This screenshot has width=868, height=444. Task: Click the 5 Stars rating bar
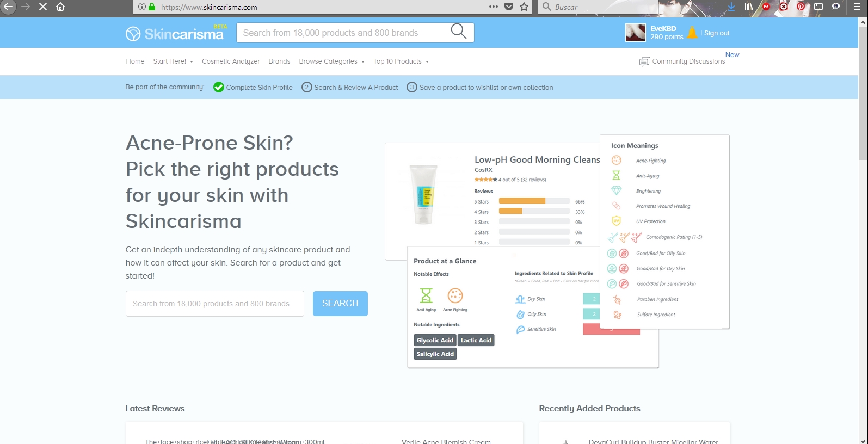(534, 201)
